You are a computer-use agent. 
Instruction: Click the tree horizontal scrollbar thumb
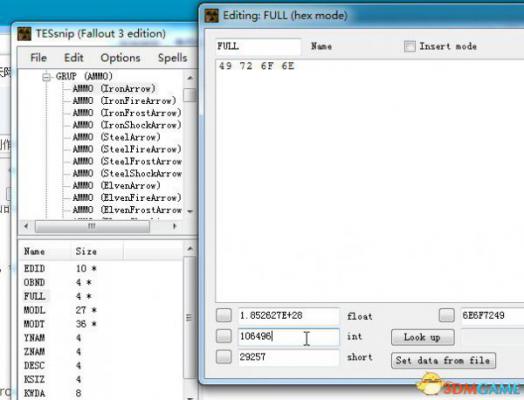pyautogui.click(x=93, y=226)
